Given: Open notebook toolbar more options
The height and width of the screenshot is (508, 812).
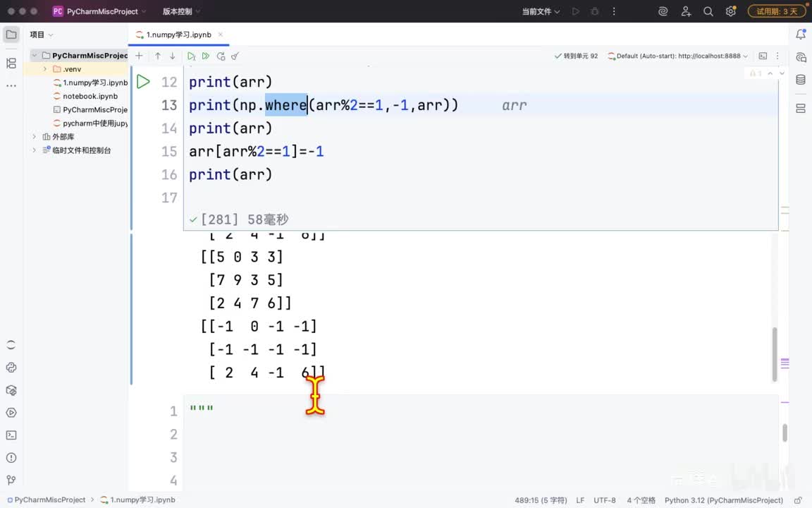Looking at the screenshot, I should 777,56.
